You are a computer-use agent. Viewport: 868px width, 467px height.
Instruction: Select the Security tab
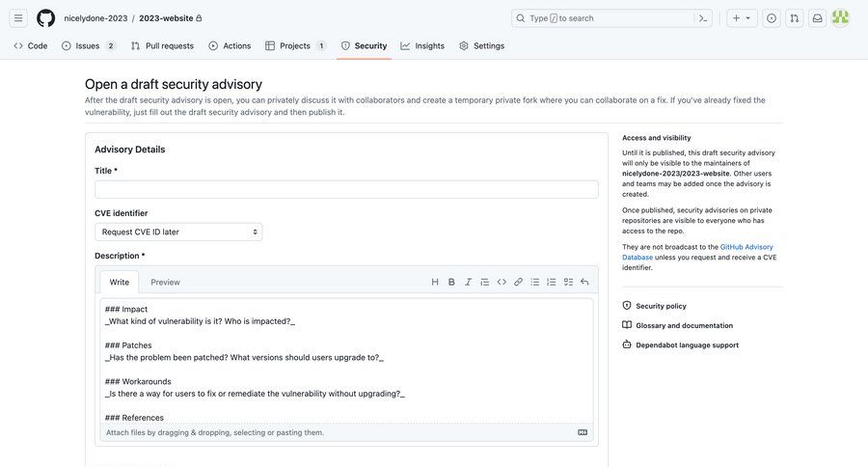click(x=364, y=46)
